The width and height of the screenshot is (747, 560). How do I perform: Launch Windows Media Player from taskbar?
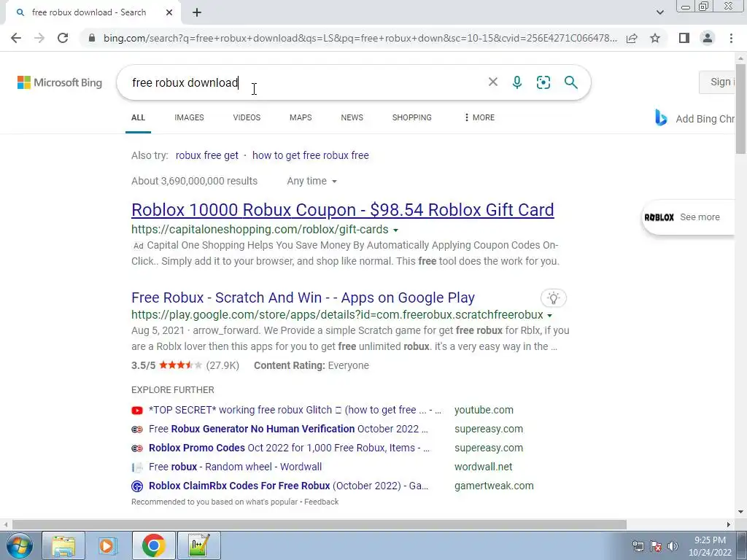(108, 545)
